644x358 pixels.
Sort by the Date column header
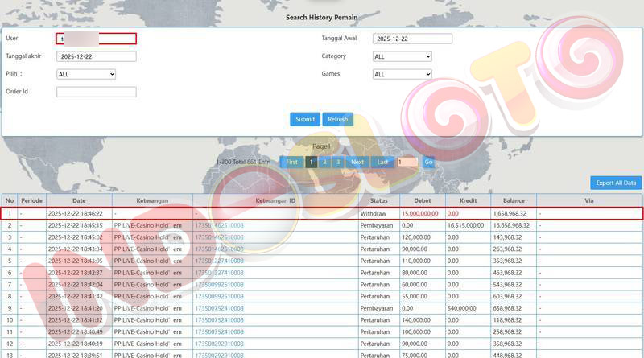pyautogui.click(x=79, y=200)
